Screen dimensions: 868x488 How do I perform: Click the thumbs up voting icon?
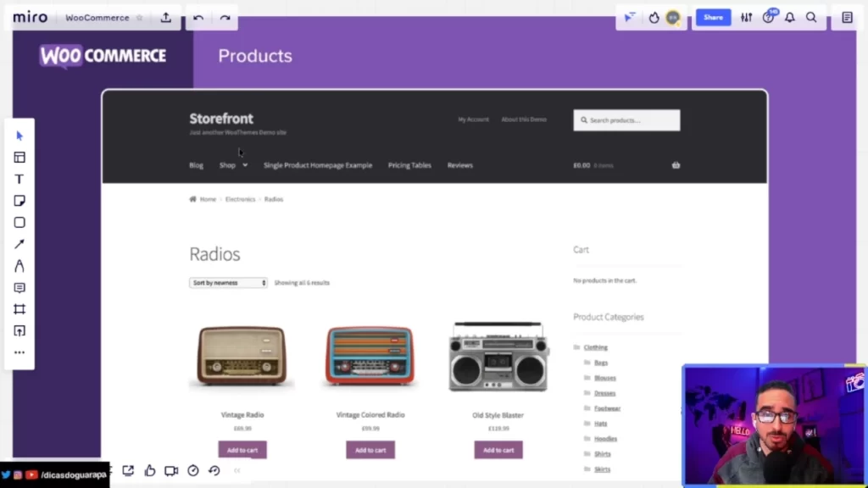149,471
